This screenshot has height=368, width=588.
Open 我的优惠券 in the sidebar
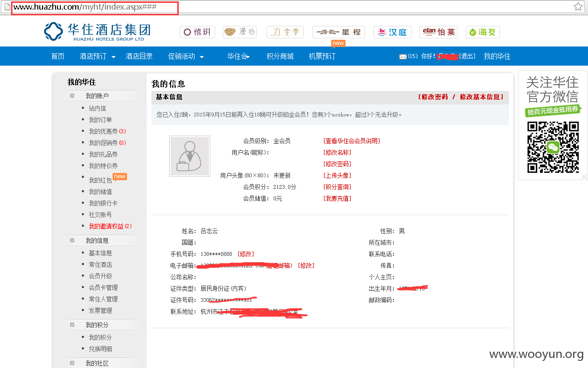coord(107,131)
